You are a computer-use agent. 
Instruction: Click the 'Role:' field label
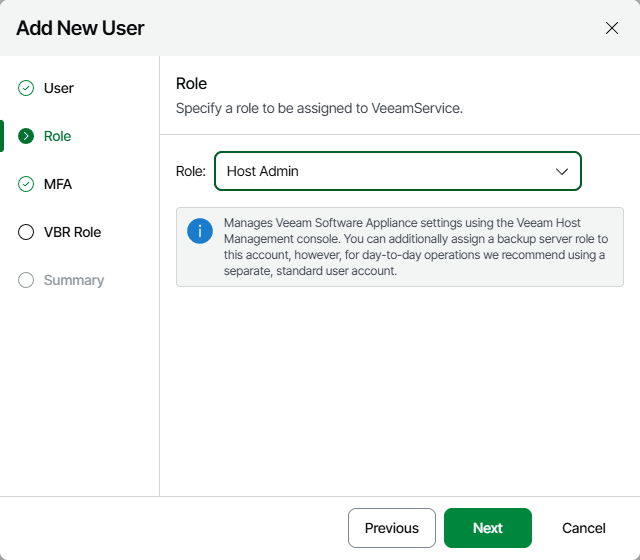(x=191, y=171)
